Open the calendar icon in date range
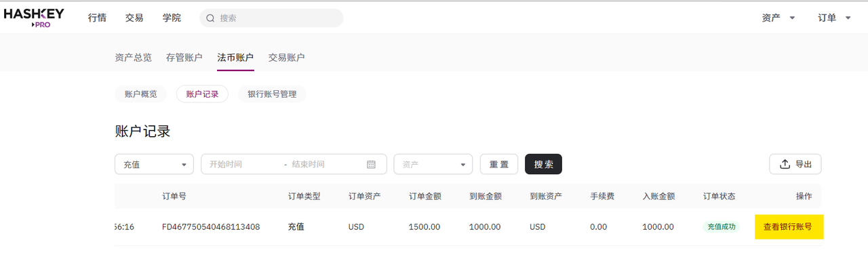This screenshot has width=868, height=259. (x=371, y=164)
